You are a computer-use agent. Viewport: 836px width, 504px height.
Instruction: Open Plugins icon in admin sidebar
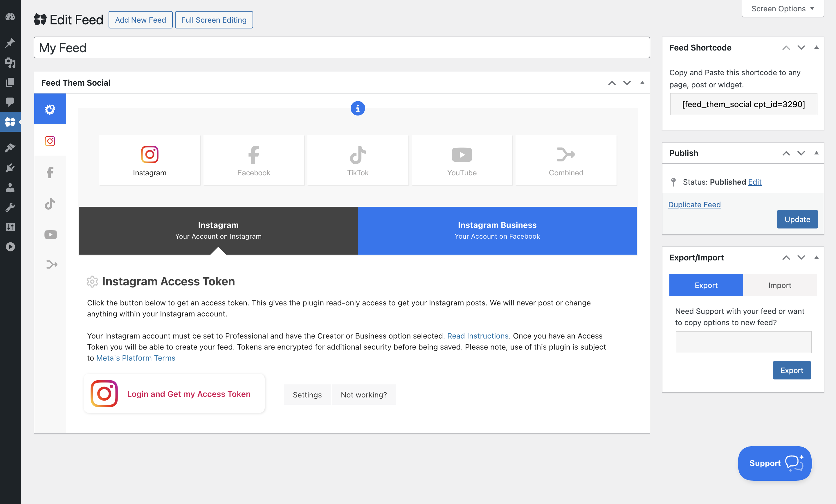tap(10, 168)
